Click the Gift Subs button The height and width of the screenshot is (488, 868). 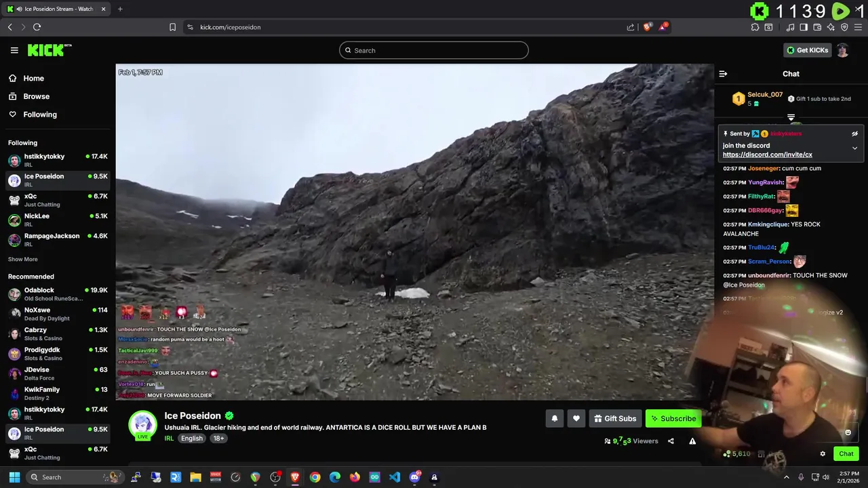tap(615, 419)
